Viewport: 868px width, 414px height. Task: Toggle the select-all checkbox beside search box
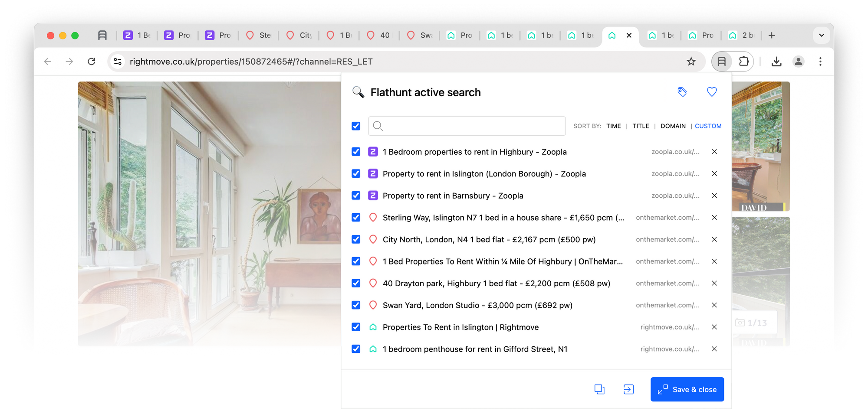(x=356, y=126)
